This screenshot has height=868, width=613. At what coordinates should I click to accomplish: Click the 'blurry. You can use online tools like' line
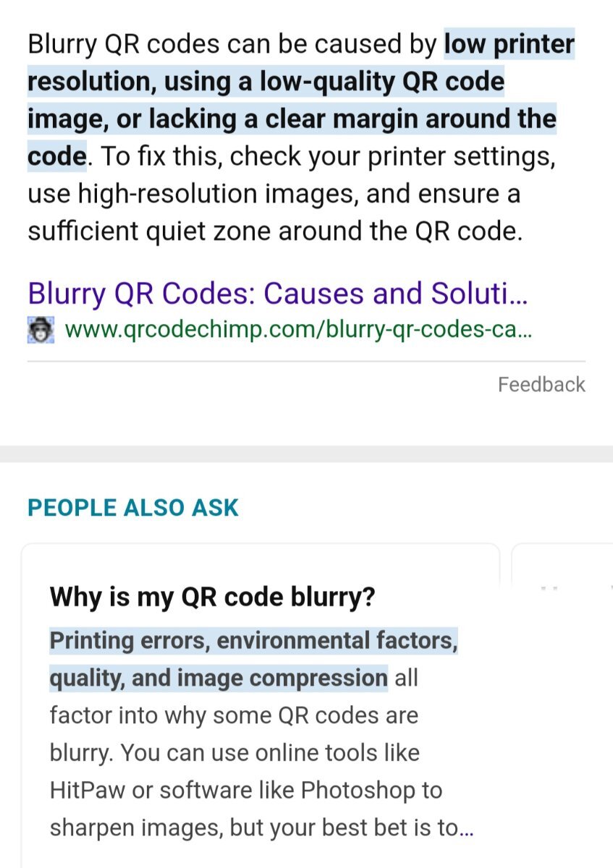click(x=234, y=753)
